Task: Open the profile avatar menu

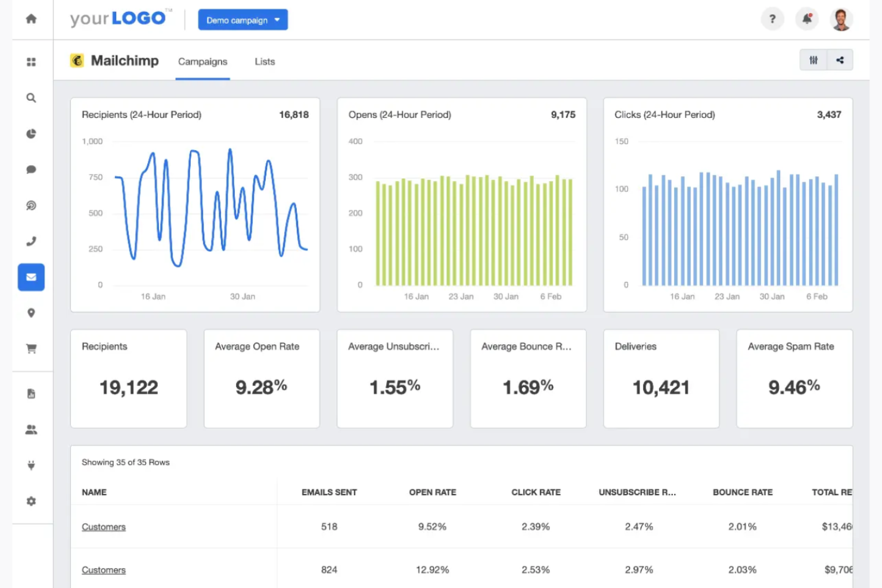Action: (x=841, y=19)
